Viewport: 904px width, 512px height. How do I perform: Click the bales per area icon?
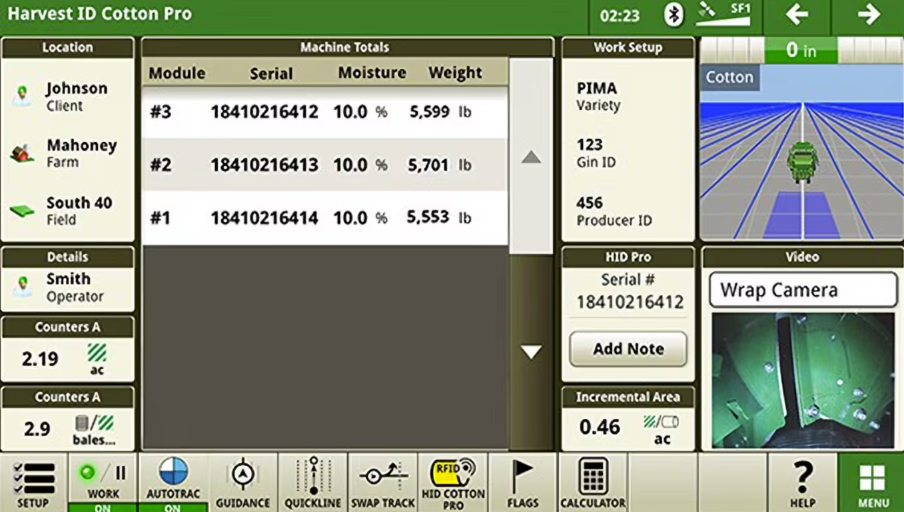[x=94, y=423]
